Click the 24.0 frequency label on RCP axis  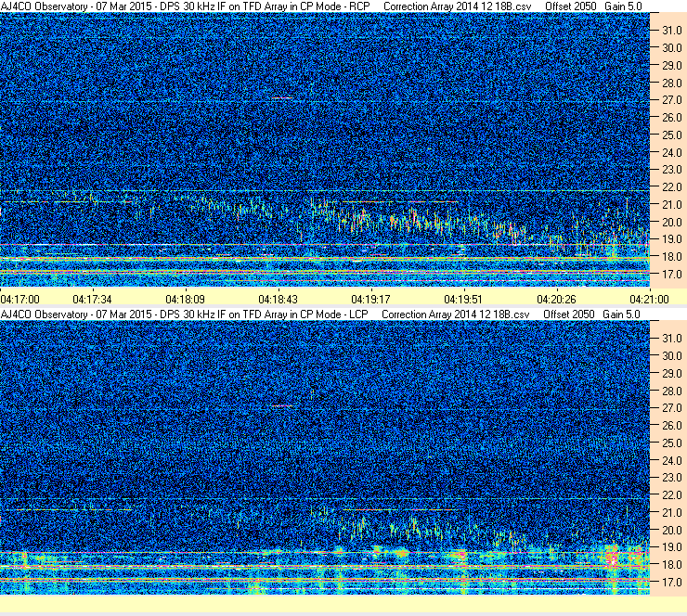tap(671, 153)
